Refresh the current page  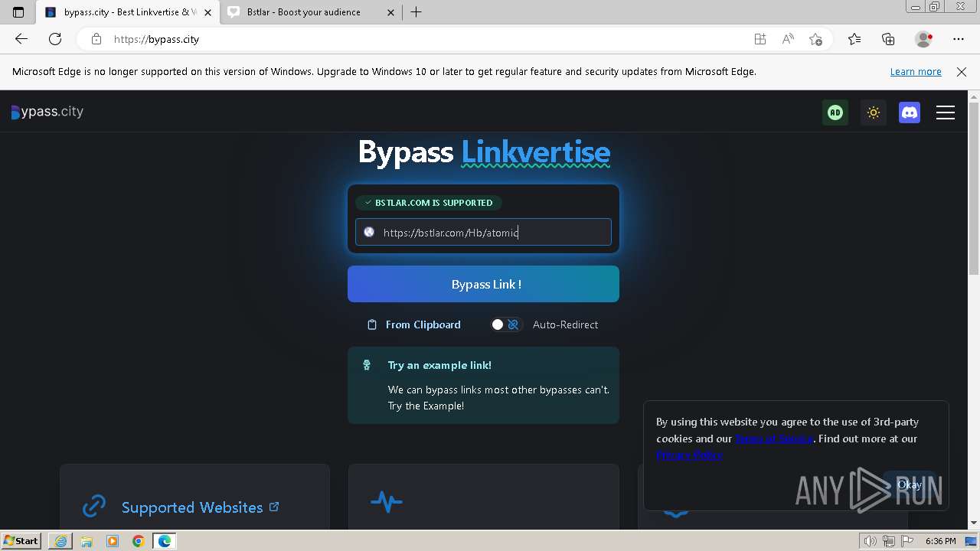[x=55, y=39]
